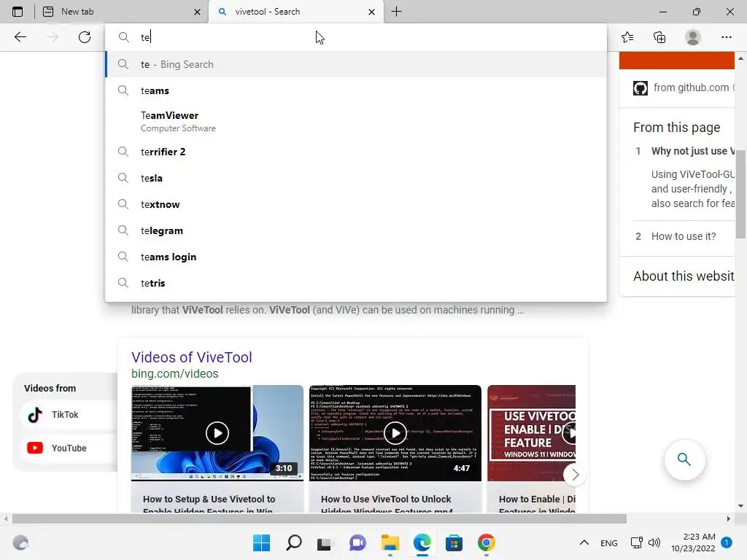Open the Windows Start menu
The width and height of the screenshot is (747, 560).
(x=262, y=542)
